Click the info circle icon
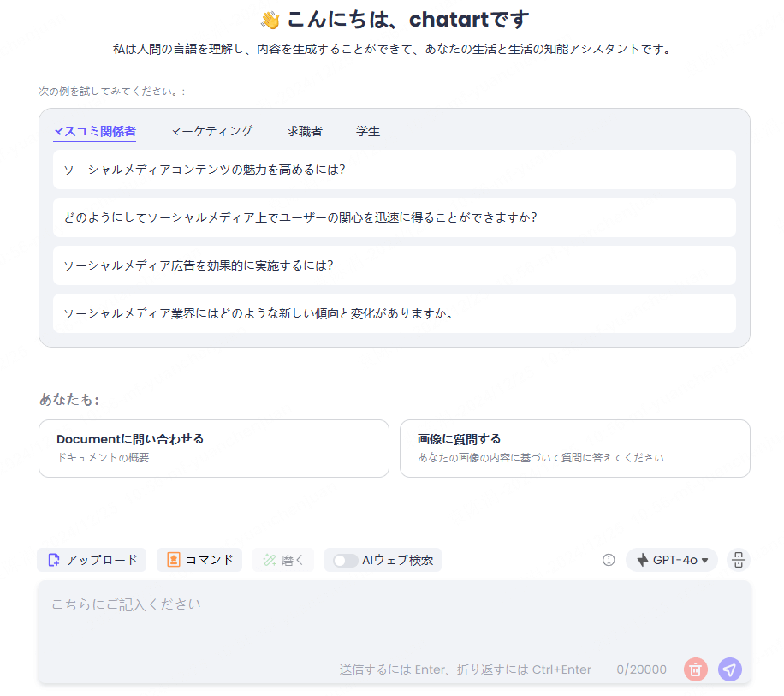The height and width of the screenshot is (696, 784). coord(609,560)
